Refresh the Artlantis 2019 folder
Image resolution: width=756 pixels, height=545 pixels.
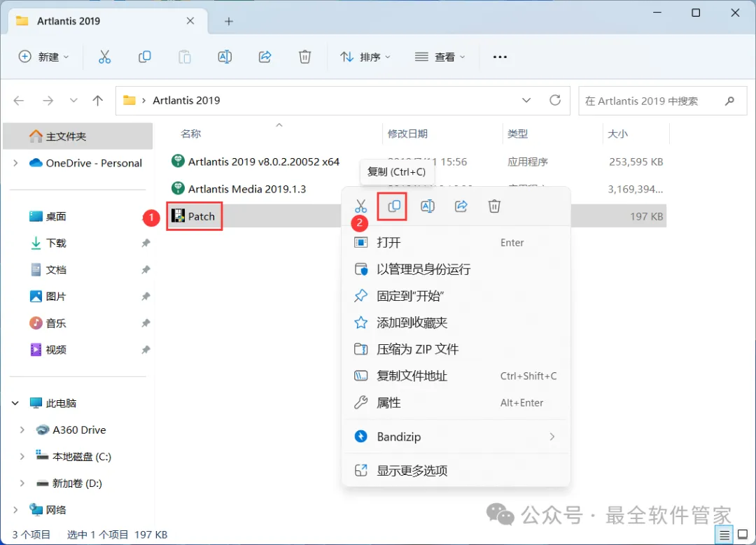tap(555, 100)
